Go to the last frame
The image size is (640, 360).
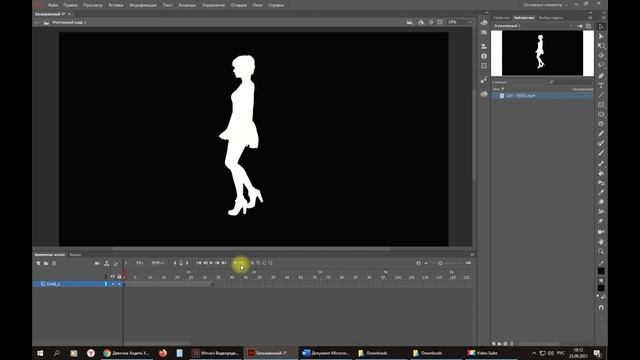[x=224, y=263]
